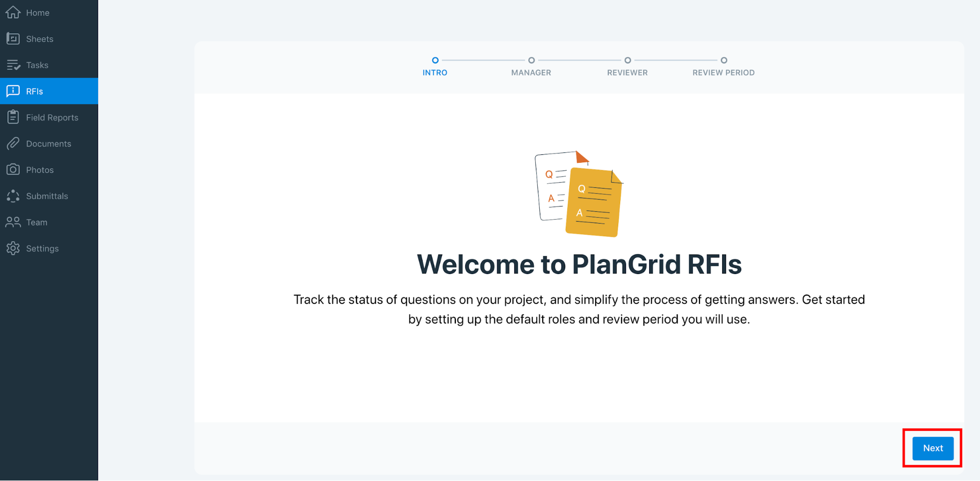Click the Field Reports clipboard icon
This screenshot has height=481, width=980.
(13, 117)
